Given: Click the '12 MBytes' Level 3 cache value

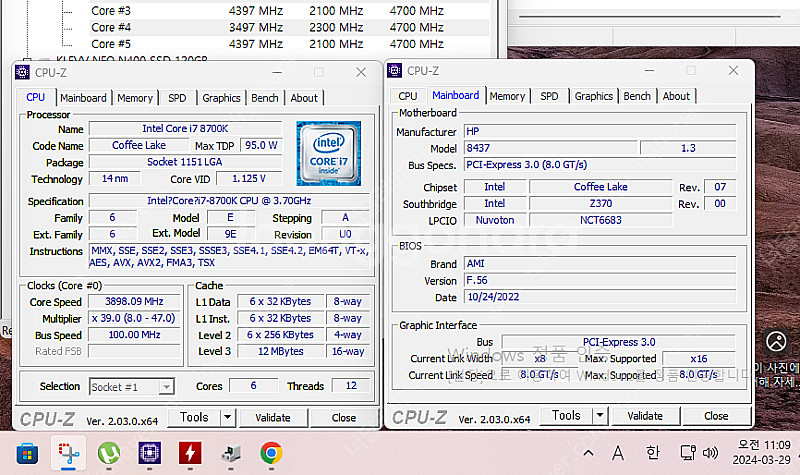Looking at the screenshot, I should click(281, 352).
